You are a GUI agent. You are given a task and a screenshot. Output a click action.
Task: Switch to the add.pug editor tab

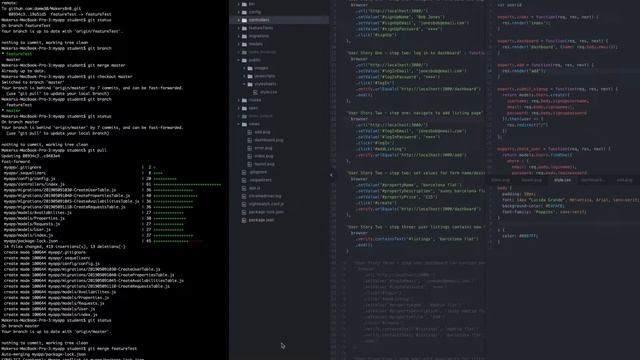pos(624,180)
